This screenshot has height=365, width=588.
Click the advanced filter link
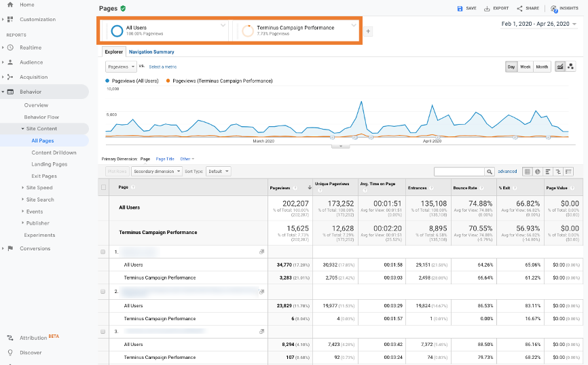click(x=507, y=171)
